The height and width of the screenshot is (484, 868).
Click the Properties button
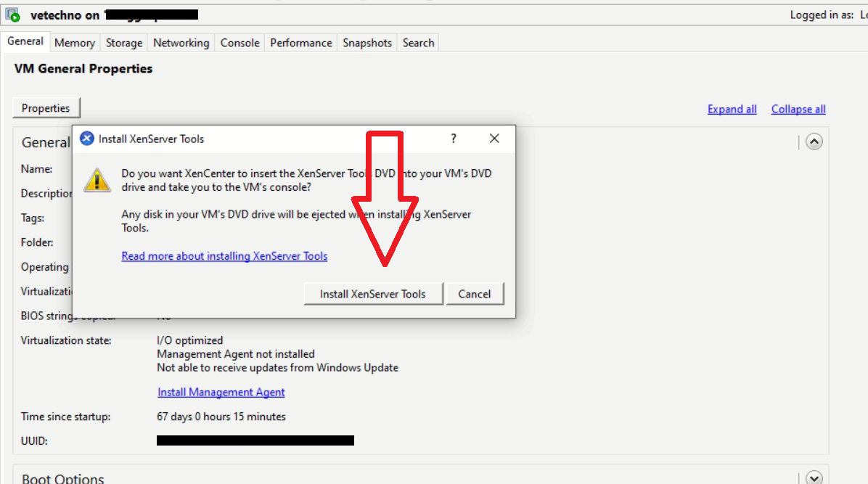[x=46, y=107]
